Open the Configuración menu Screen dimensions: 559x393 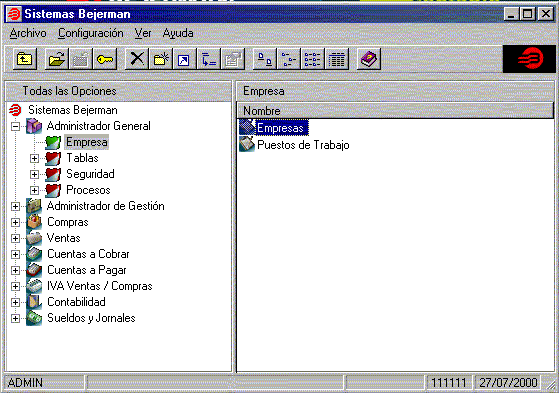coord(91,33)
